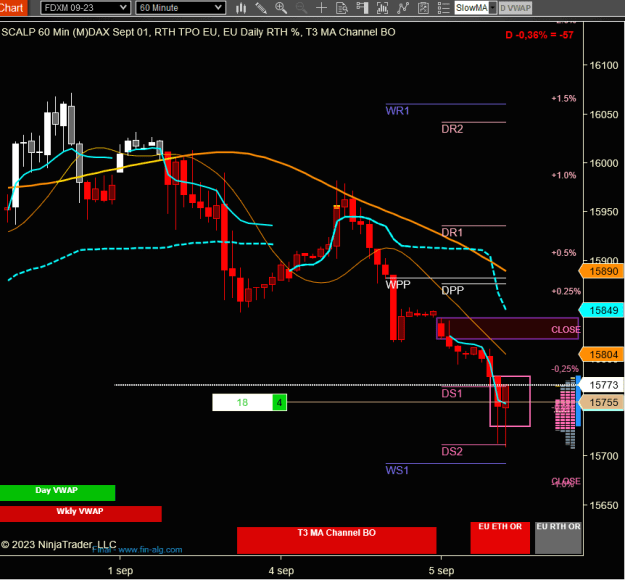
Task: Click the zoom in magnifier icon
Action: [x=281, y=8]
